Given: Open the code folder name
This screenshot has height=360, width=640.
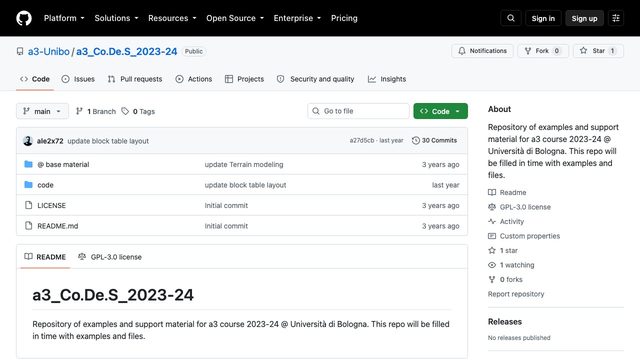Looking at the screenshot, I should pos(45,184).
